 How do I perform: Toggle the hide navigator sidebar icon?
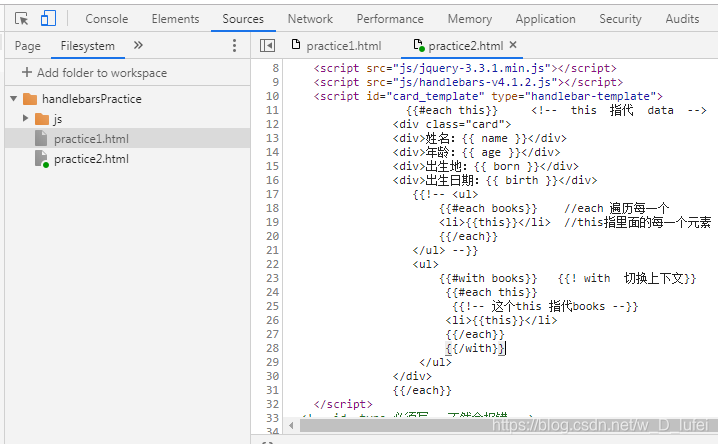click(x=267, y=45)
